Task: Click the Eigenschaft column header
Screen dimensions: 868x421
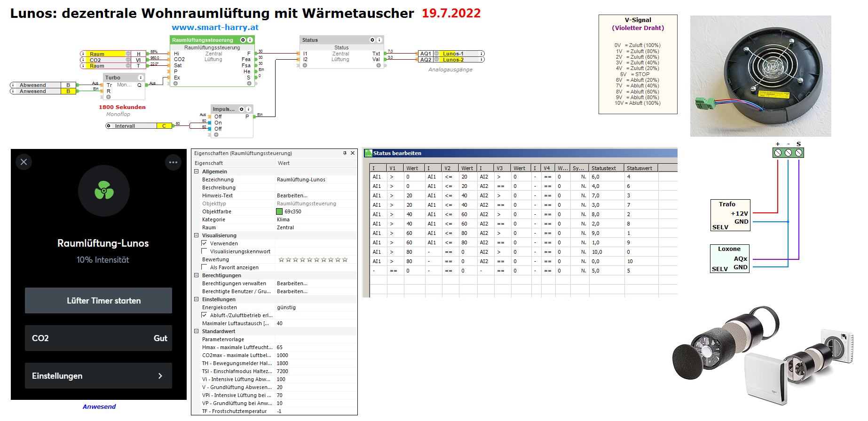Action: [233, 163]
